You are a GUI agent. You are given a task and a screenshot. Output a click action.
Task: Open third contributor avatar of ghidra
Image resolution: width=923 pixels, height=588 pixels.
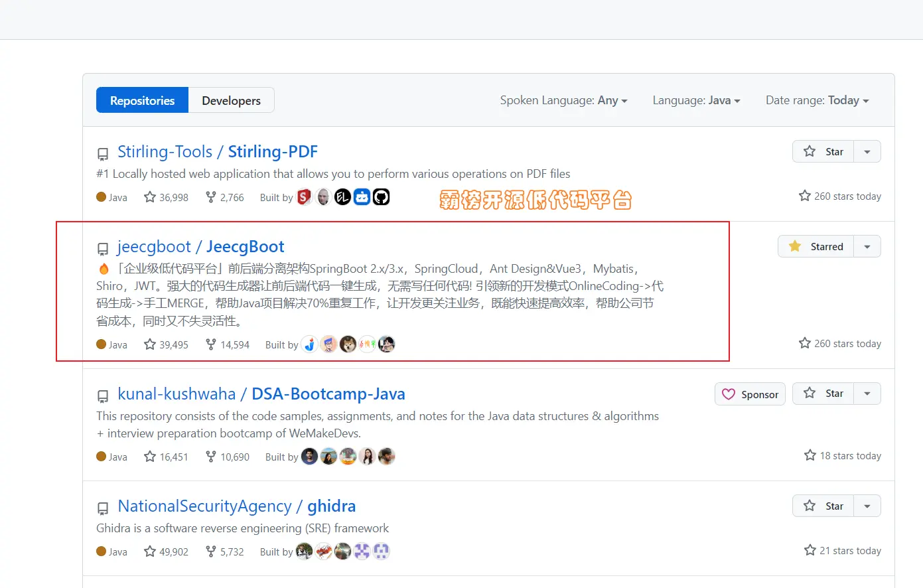(x=342, y=551)
